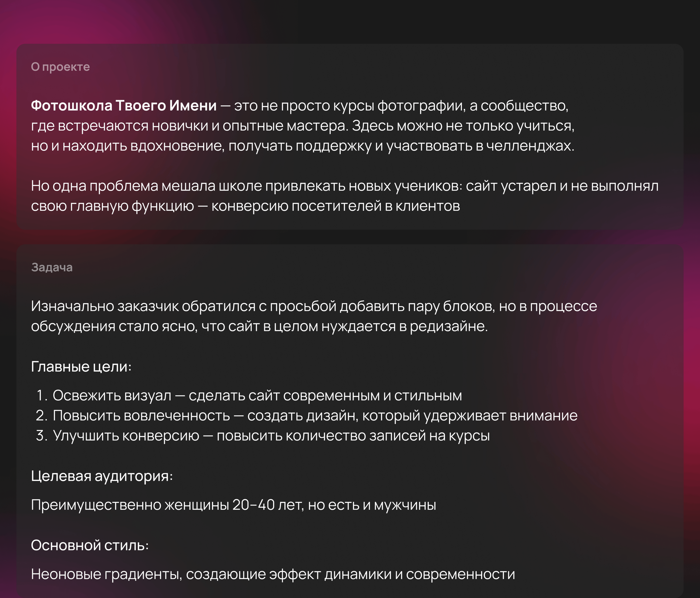Select list item "Освежить визуал"
The image size is (700, 598).
(x=257, y=396)
